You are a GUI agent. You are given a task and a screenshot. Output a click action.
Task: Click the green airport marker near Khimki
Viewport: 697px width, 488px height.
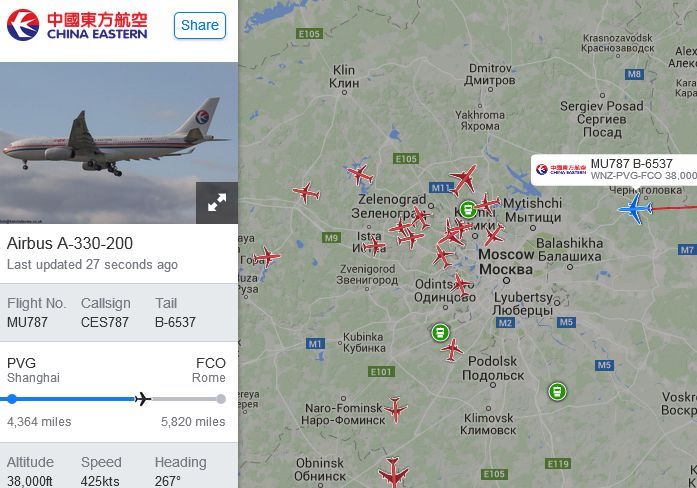pyautogui.click(x=467, y=209)
